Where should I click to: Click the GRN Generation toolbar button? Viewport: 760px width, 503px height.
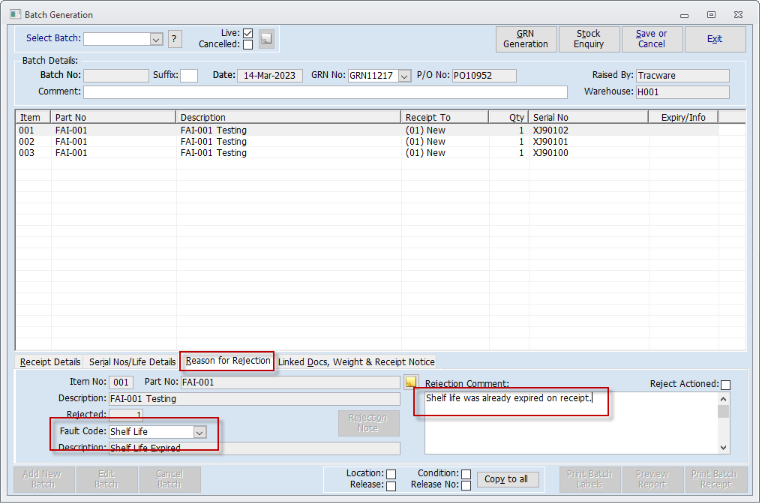point(526,39)
